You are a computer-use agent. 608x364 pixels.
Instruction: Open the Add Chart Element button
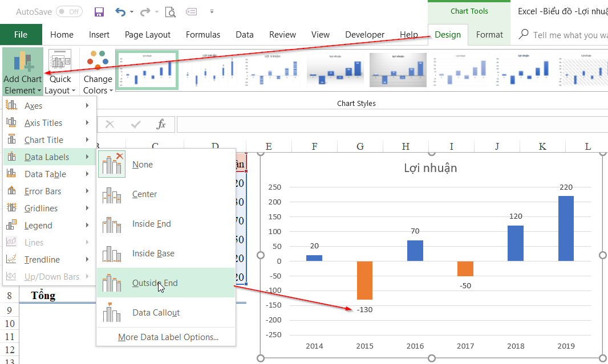click(22, 72)
